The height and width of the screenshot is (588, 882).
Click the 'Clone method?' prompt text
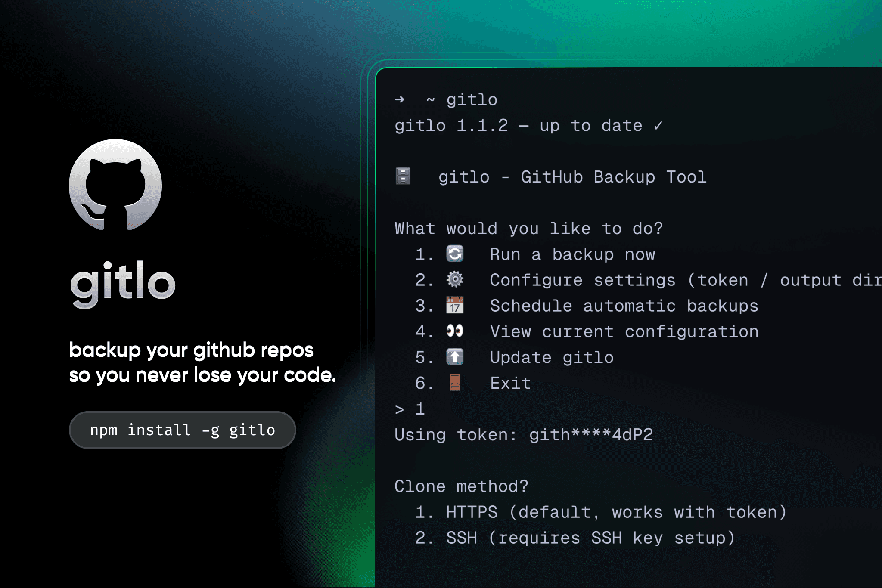pyautogui.click(x=461, y=486)
